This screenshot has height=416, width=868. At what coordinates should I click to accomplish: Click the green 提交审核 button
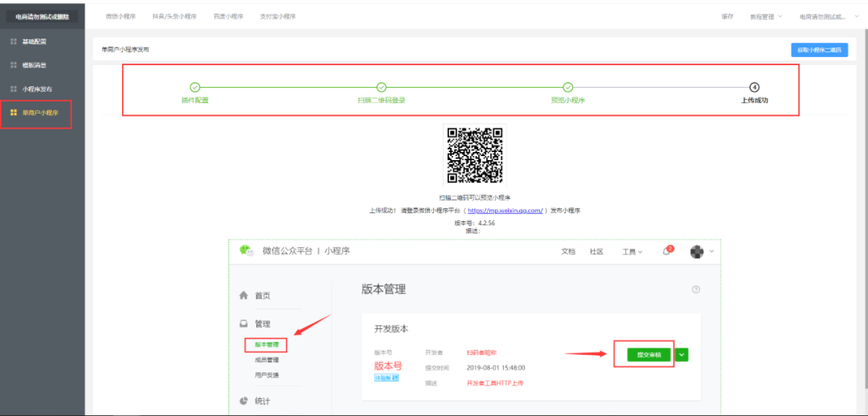tap(650, 355)
